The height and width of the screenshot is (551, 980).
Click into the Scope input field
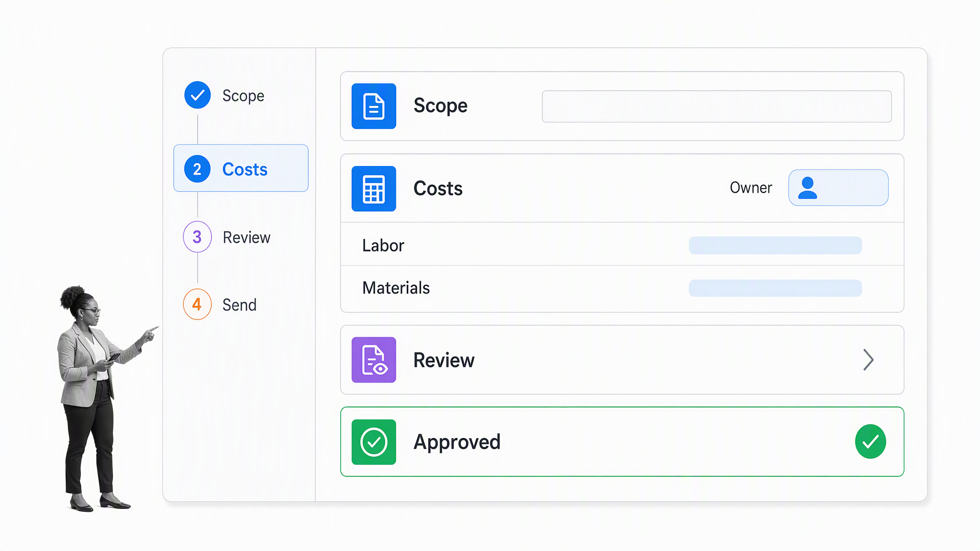pos(716,106)
